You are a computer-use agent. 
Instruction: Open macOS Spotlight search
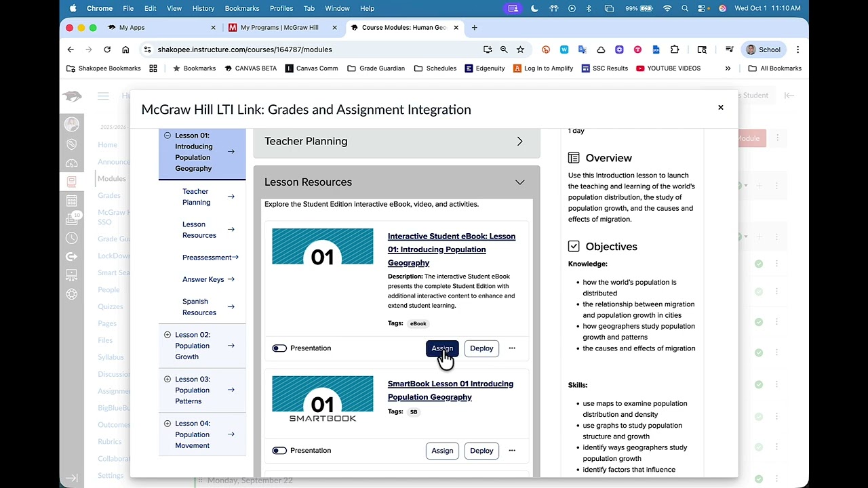tap(685, 8)
